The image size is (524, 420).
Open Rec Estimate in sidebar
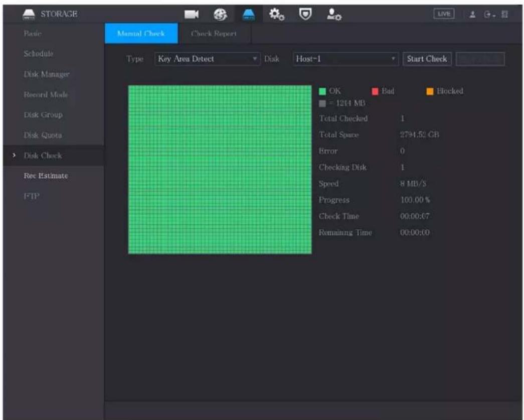46,176
